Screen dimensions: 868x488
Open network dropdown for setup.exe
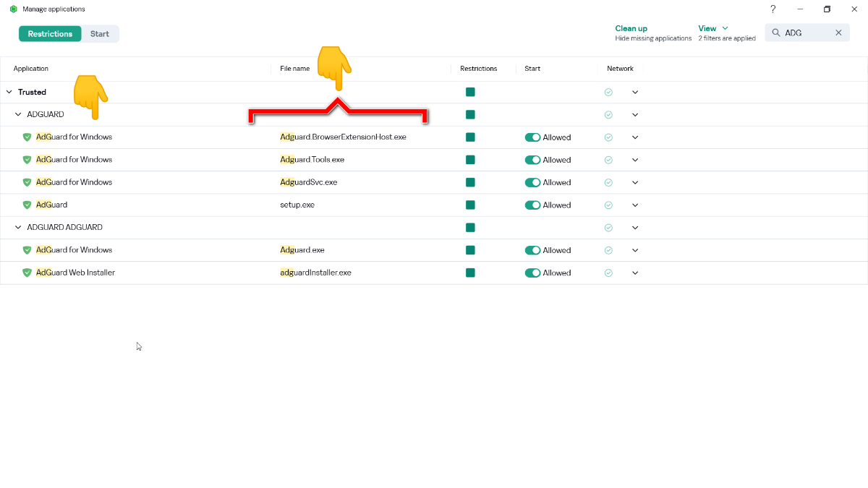635,205
